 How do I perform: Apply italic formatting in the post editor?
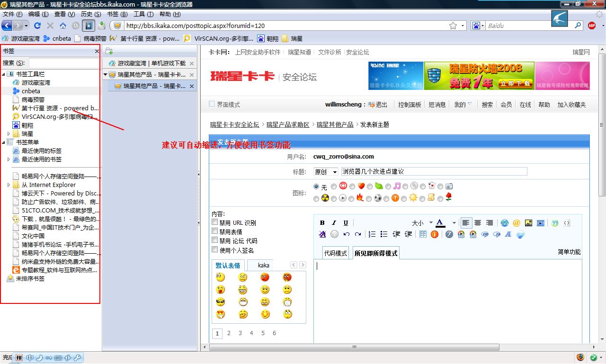pyautogui.click(x=334, y=223)
